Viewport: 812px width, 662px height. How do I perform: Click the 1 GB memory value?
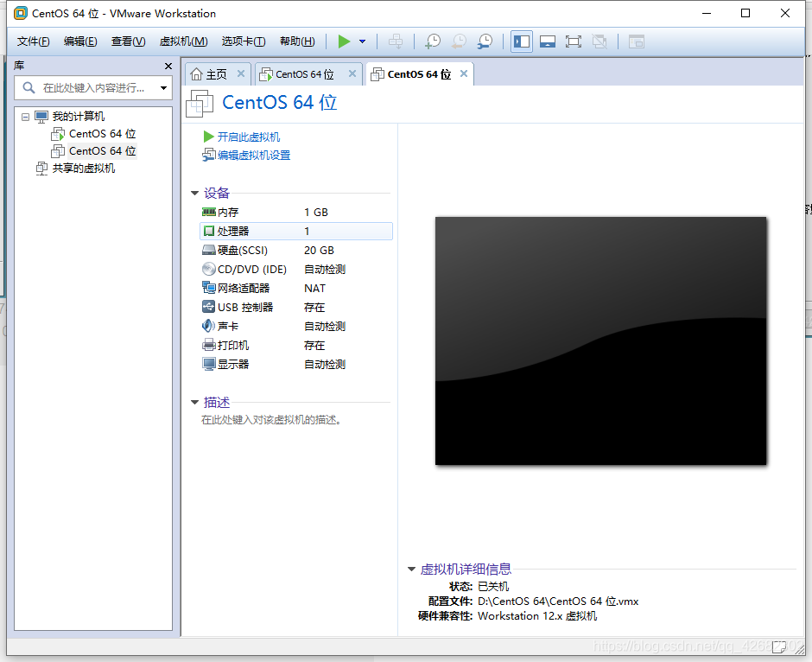316,213
